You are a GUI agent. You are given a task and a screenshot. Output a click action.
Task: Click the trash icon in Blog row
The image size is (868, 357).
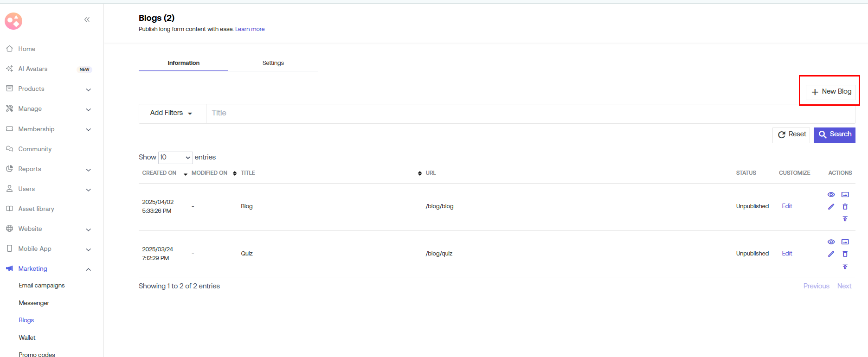[x=845, y=207]
